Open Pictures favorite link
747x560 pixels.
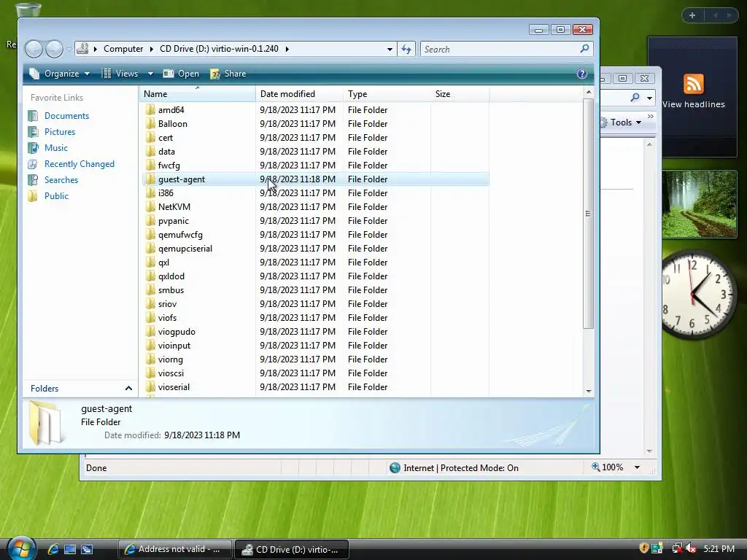click(x=60, y=132)
